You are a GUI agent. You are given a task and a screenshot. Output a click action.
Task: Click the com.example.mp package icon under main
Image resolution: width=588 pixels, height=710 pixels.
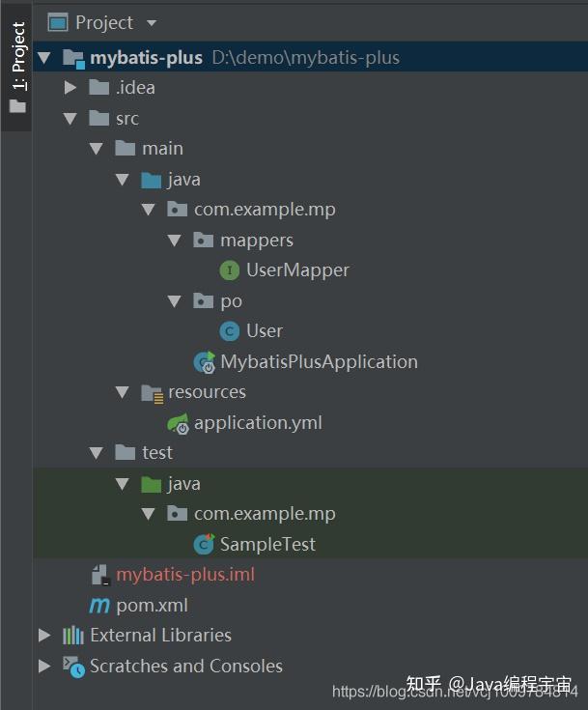click(x=177, y=210)
